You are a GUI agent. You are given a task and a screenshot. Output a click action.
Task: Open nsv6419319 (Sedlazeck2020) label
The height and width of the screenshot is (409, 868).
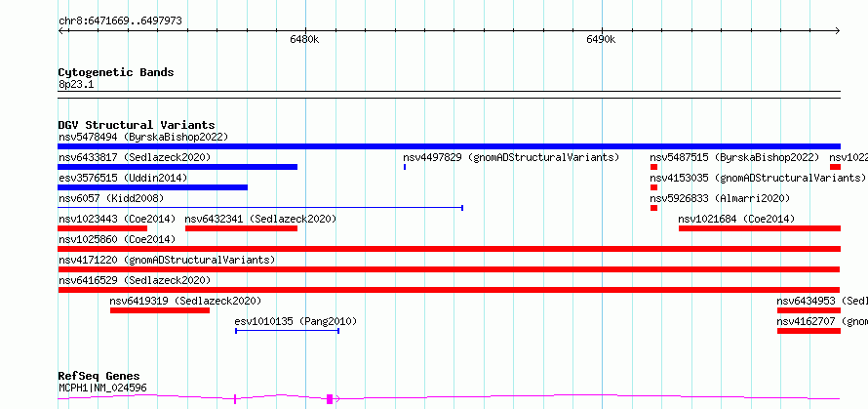coord(185,301)
